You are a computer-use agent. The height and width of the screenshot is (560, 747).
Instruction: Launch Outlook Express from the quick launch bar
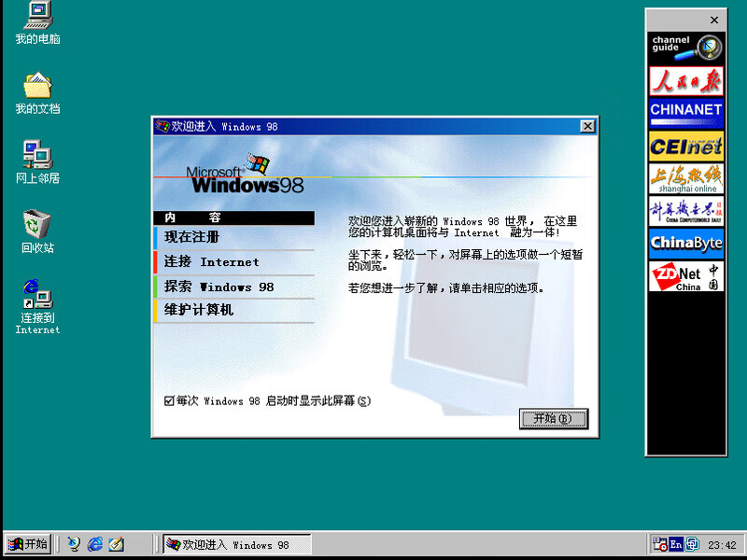tap(116, 543)
